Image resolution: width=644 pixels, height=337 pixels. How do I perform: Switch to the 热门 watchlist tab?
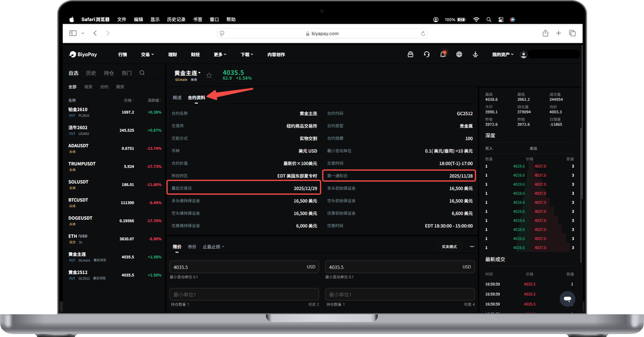point(126,73)
